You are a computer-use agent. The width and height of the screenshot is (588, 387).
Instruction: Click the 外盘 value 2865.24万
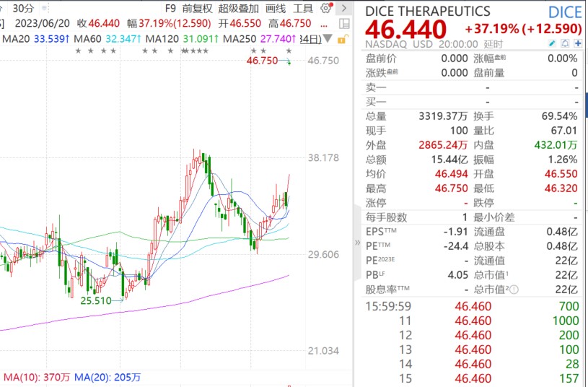pyautogui.click(x=443, y=145)
